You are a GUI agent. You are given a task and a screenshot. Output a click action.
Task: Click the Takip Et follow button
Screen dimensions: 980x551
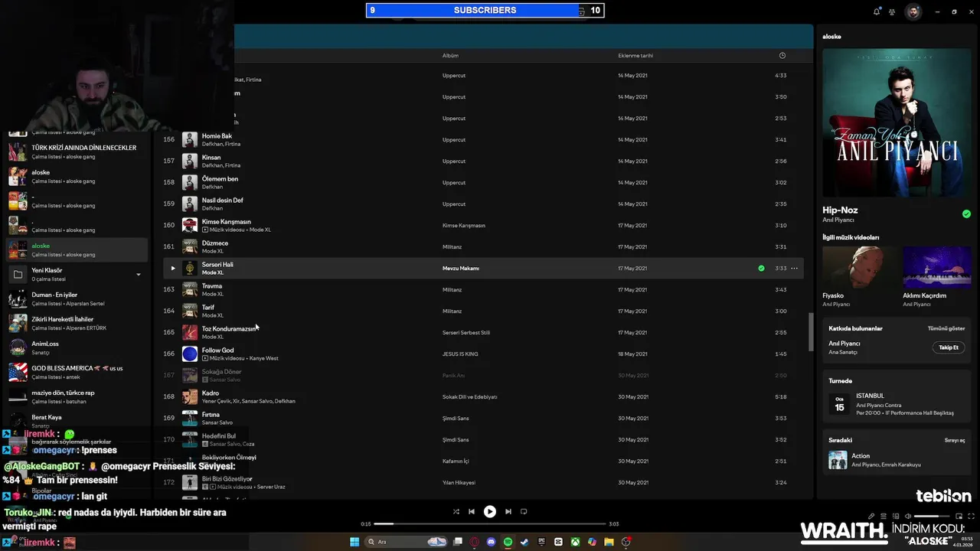click(x=949, y=347)
